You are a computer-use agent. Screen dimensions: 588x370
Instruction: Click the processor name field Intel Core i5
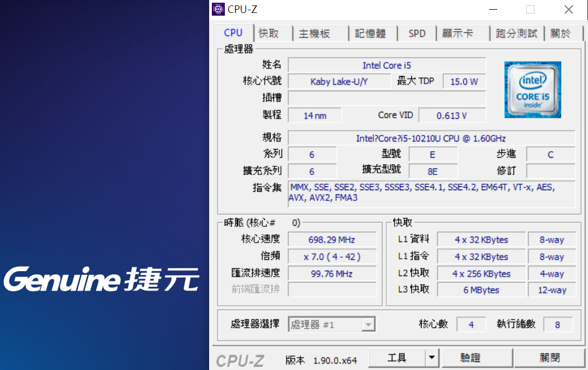pyautogui.click(x=386, y=65)
